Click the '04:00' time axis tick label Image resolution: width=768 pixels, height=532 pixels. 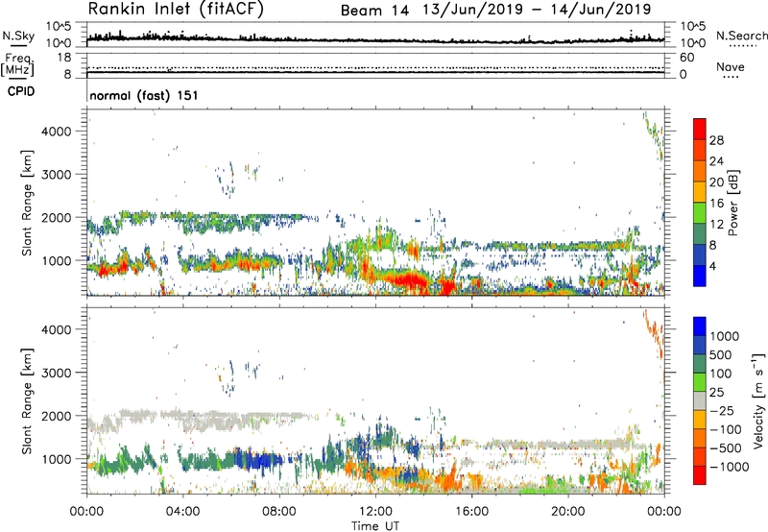(x=182, y=512)
